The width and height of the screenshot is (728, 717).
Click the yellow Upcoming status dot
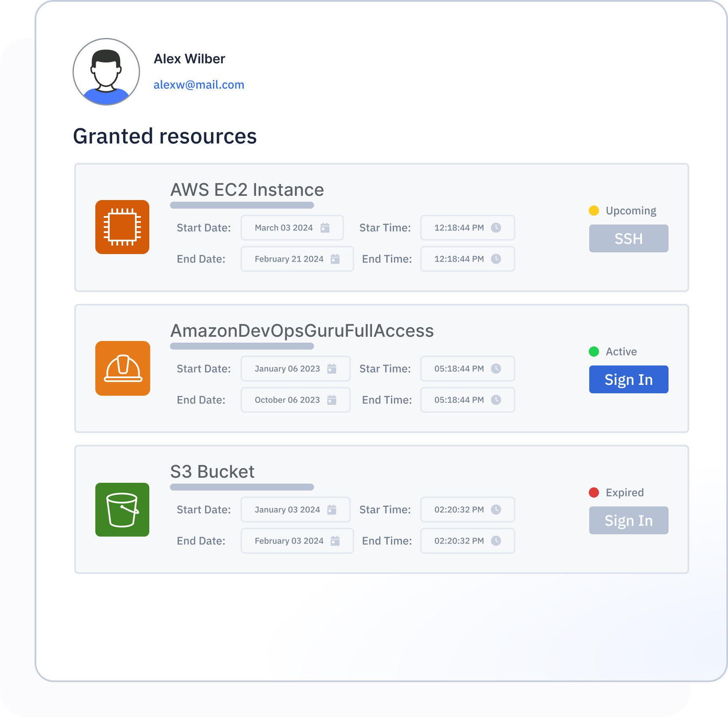[594, 211]
